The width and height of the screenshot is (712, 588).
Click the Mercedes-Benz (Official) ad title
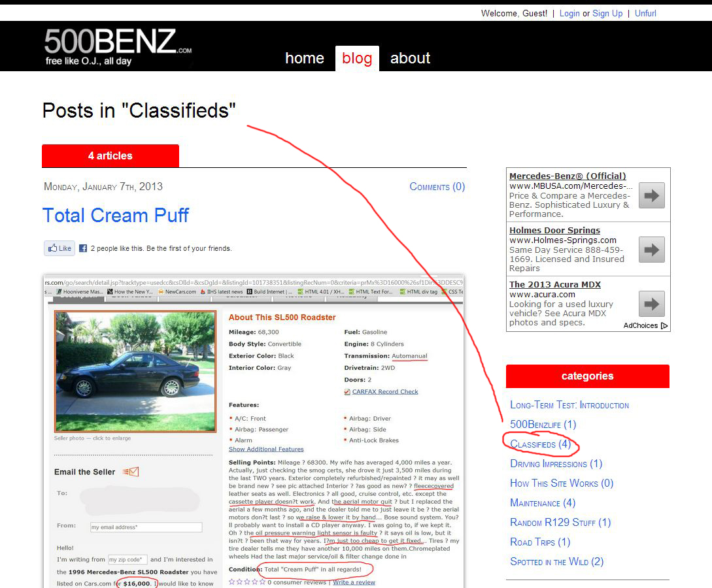pos(568,176)
